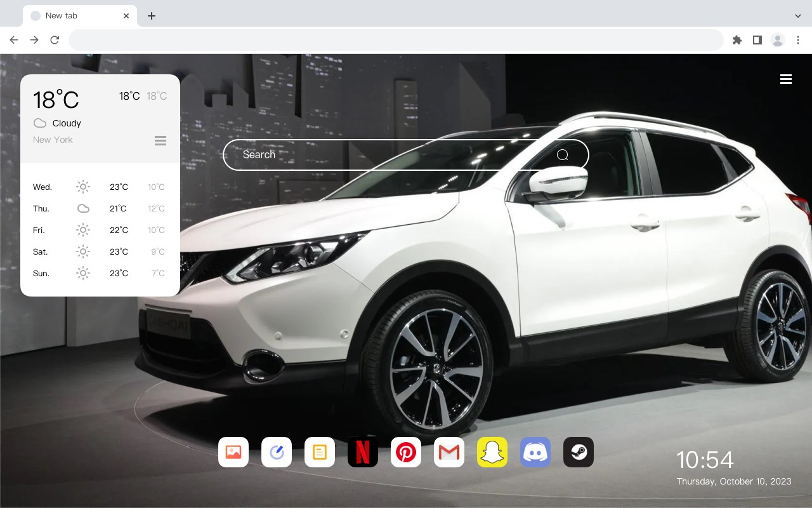
Task: Close the New tab tab
Action: coord(127,16)
